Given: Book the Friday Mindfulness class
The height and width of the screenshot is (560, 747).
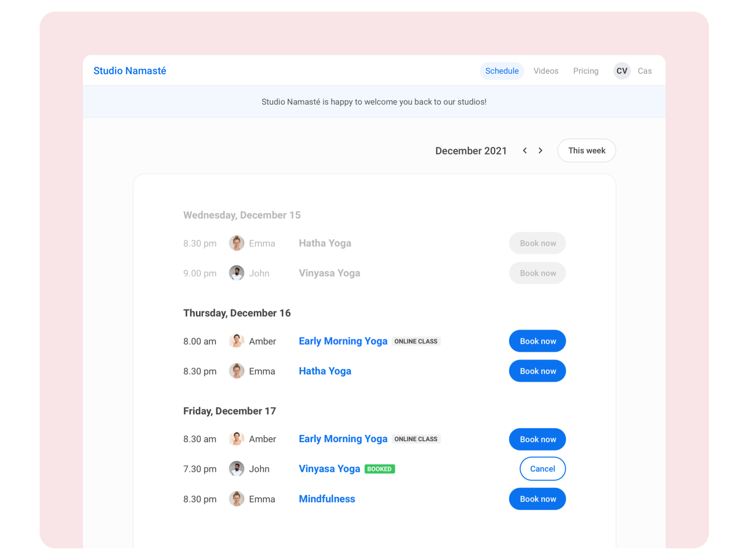Looking at the screenshot, I should click(x=537, y=499).
